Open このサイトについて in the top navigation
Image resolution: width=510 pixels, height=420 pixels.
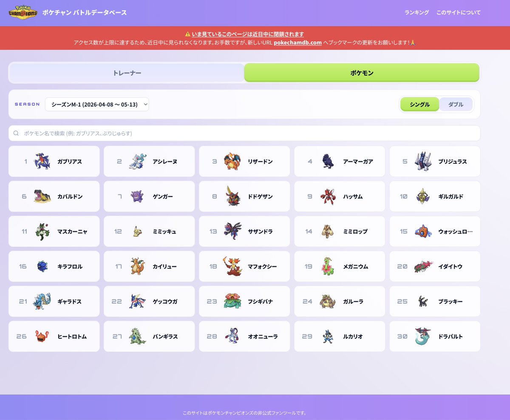459,13
